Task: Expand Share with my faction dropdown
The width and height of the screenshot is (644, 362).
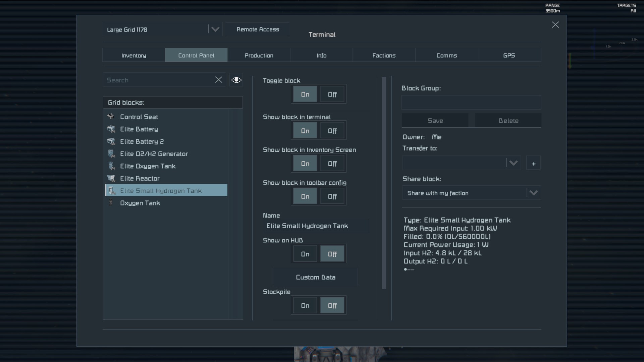Action: (x=533, y=193)
